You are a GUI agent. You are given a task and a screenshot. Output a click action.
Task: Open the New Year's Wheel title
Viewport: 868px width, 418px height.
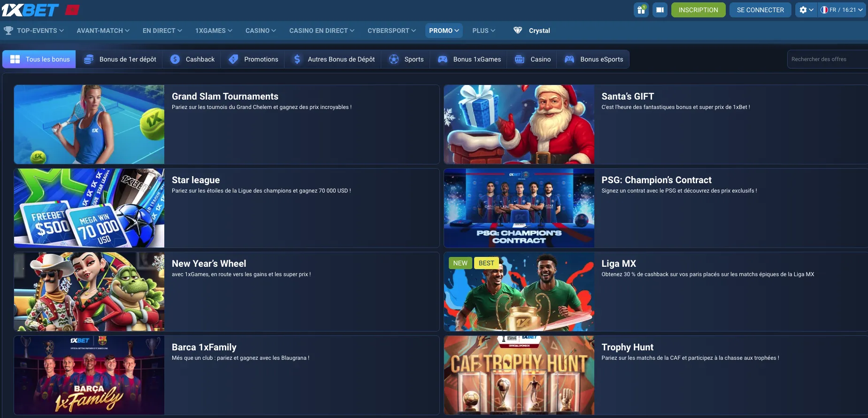[x=209, y=263]
